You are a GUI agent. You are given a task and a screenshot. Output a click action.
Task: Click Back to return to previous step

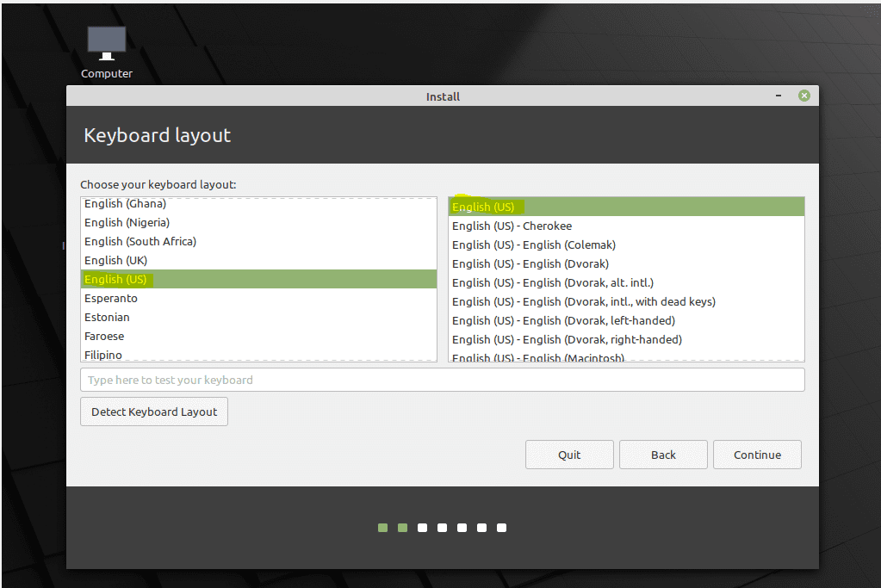pos(663,454)
